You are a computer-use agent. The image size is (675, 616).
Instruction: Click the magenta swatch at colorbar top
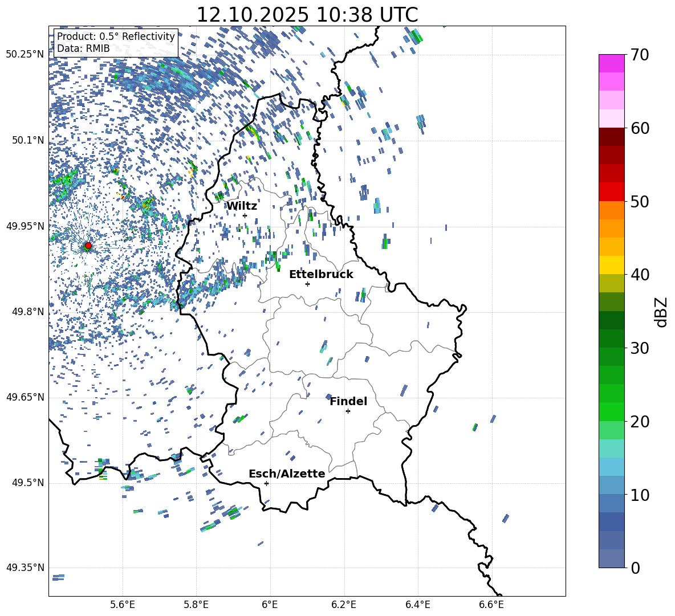pyautogui.click(x=611, y=63)
